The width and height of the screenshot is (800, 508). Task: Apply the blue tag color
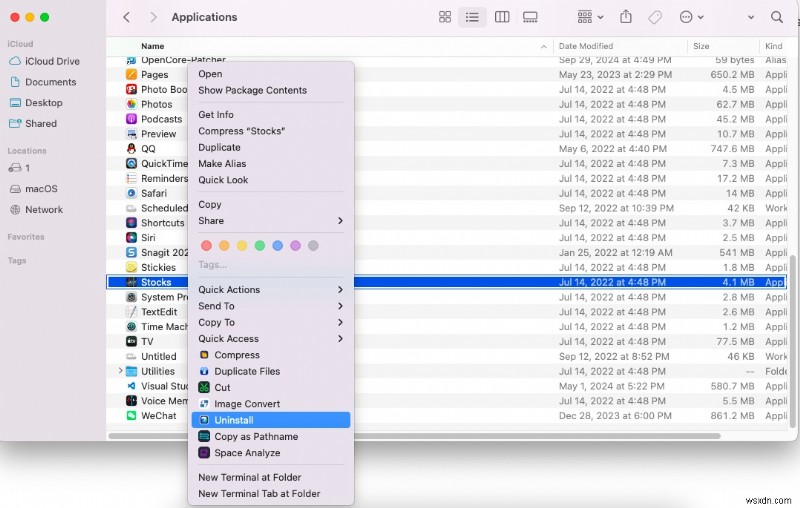[x=278, y=246]
